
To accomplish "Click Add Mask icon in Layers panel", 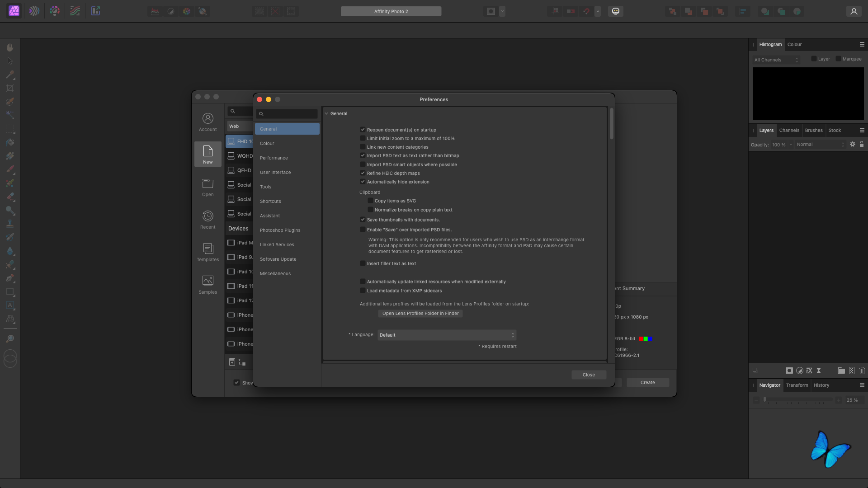I will pos(789,371).
